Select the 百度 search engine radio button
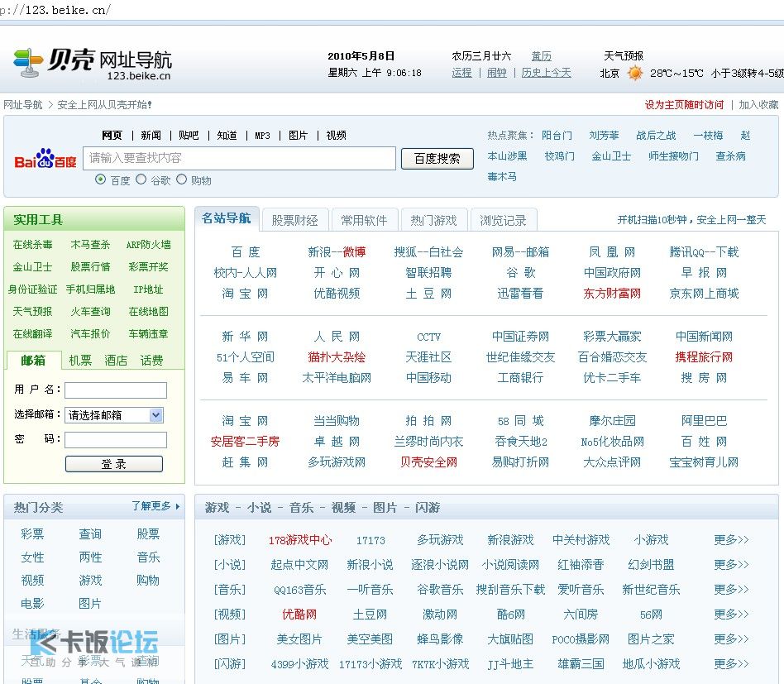This screenshot has height=684, width=784. 101,179
